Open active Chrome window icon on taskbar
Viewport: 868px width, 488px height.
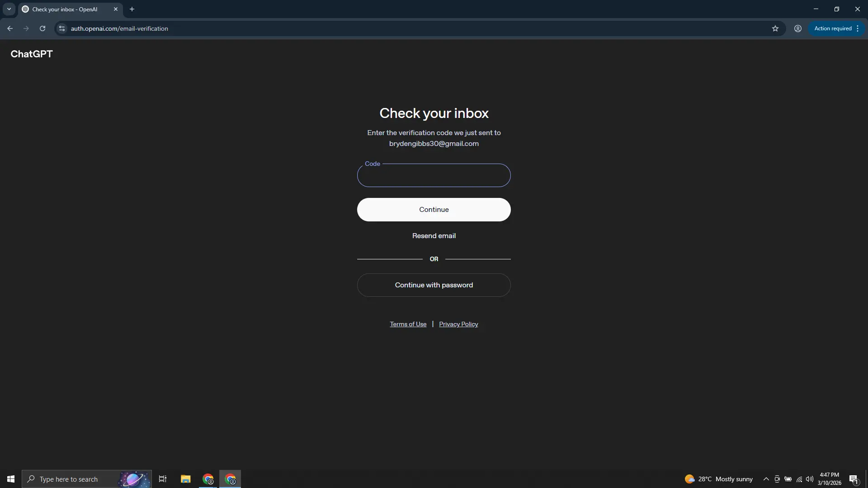(x=231, y=479)
